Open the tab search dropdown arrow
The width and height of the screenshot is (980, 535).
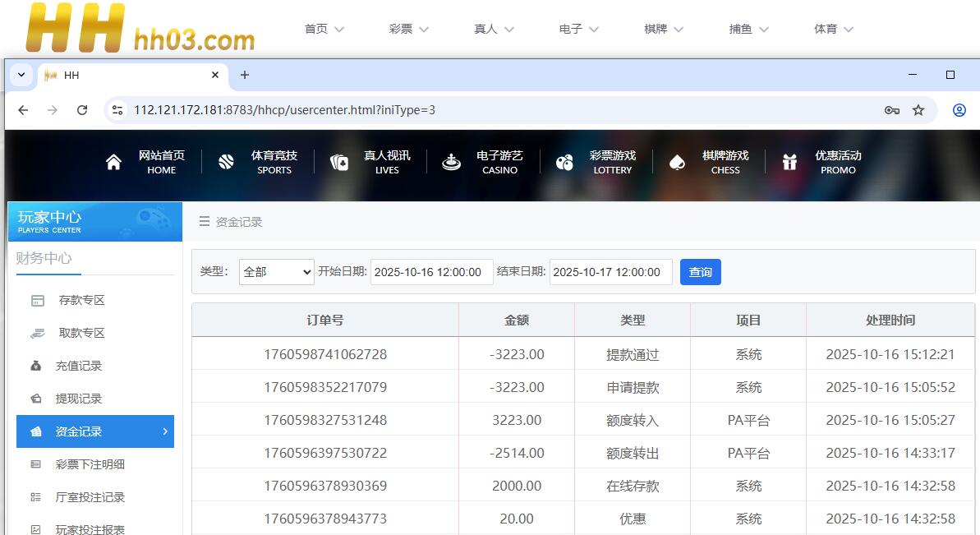click(21, 75)
